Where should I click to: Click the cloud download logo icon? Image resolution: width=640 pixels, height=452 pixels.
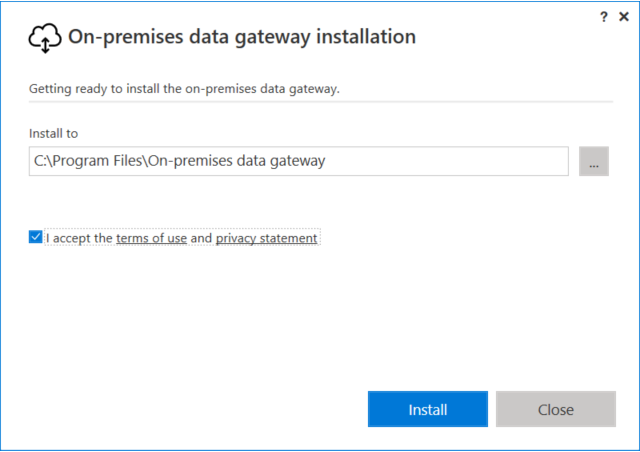(x=45, y=38)
